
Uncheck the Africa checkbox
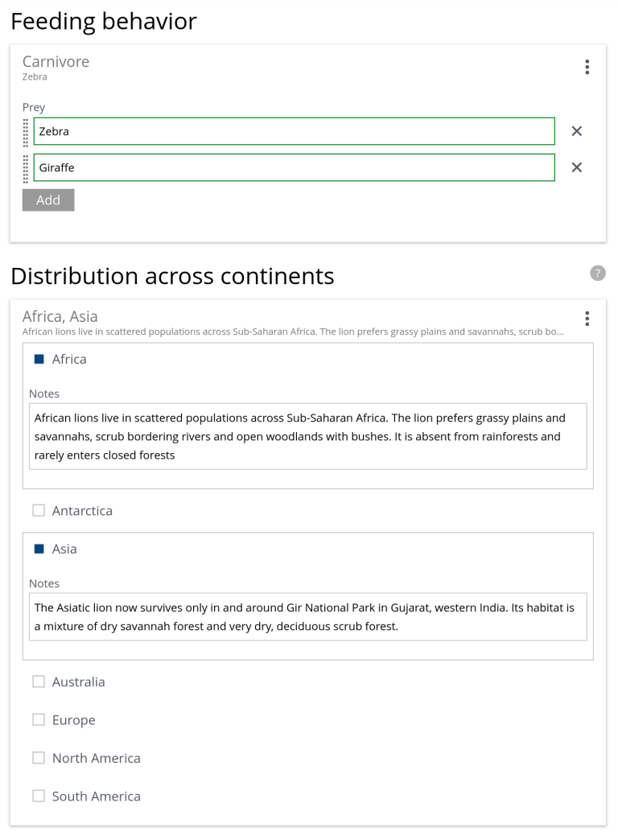[39, 360]
